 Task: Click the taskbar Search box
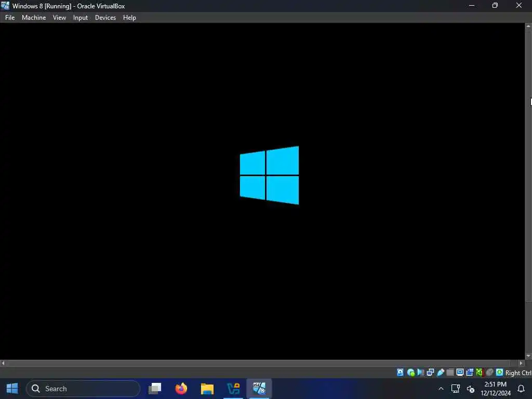click(x=83, y=389)
